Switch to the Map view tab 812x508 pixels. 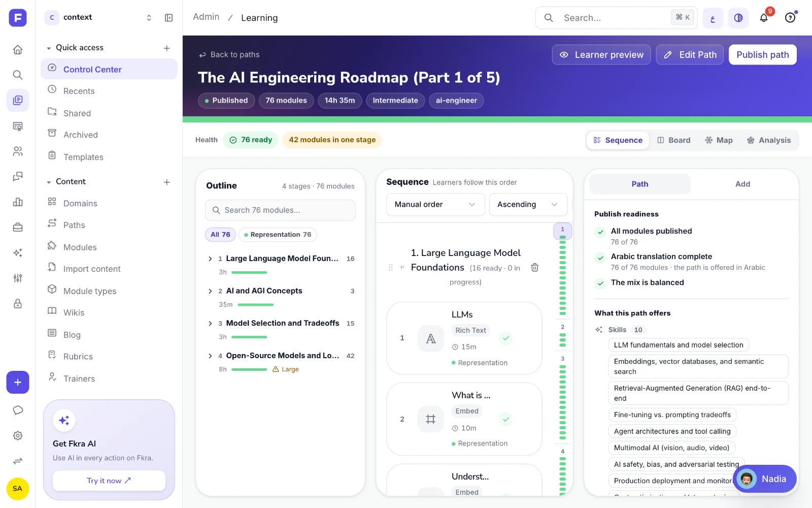tap(719, 140)
